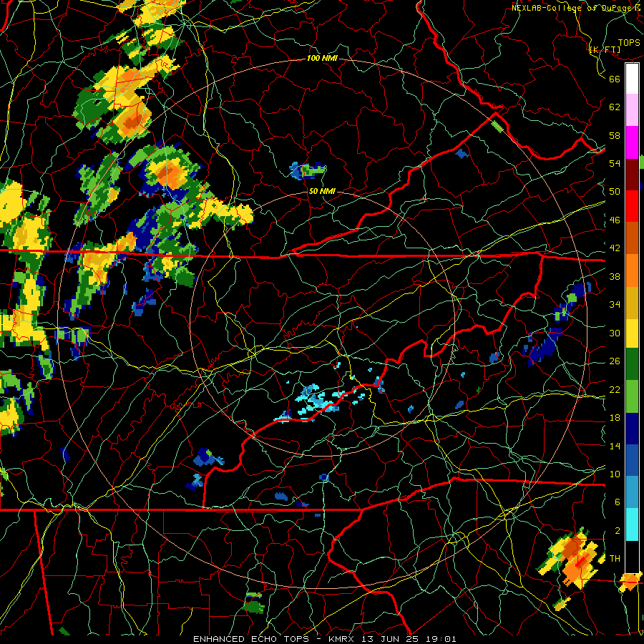This screenshot has height=644, width=644.
Task: Click the light green legend swatch
Action: (632, 396)
